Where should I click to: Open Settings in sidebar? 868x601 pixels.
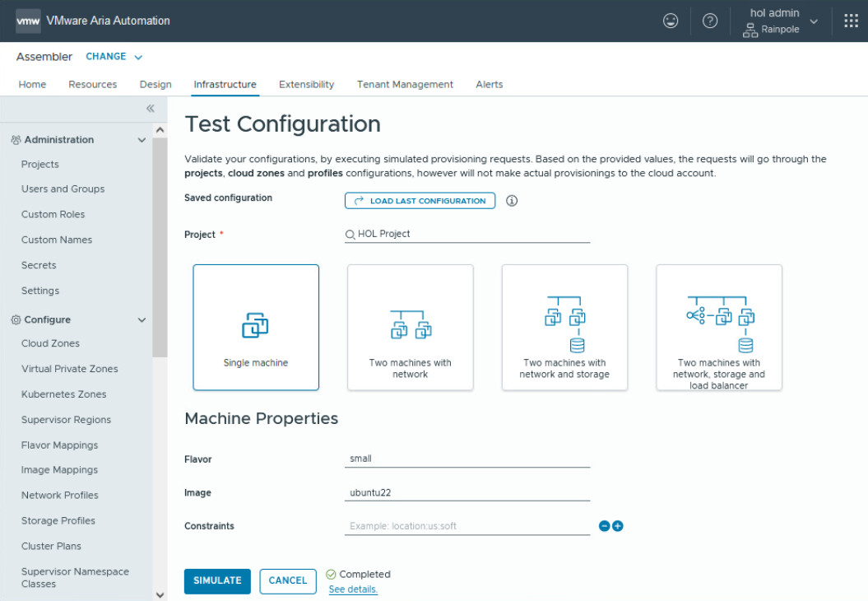[39, 291]
